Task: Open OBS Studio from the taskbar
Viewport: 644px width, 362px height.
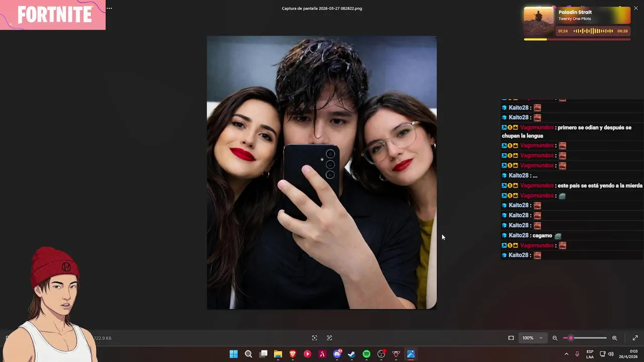Action: (381, 354)
